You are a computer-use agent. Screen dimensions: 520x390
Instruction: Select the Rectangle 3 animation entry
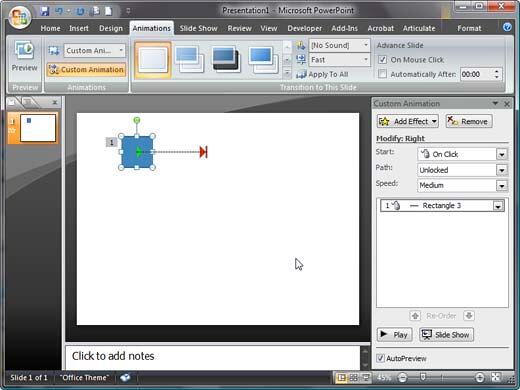coord(442,206)
